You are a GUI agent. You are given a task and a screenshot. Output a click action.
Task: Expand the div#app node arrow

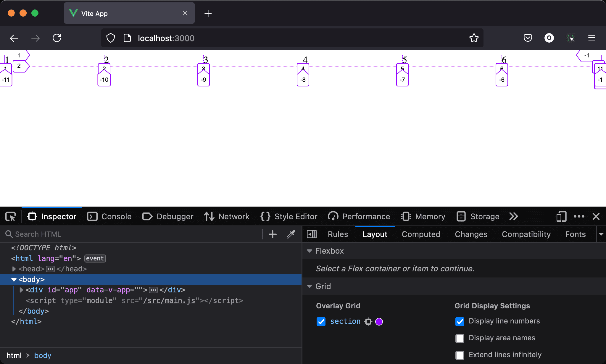tap(21, 290)
